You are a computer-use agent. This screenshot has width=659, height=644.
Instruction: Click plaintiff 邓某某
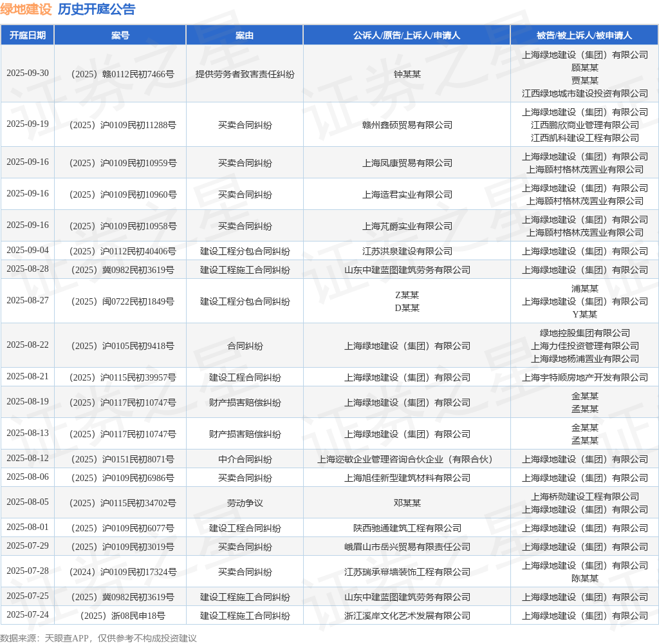coord(407,503)
